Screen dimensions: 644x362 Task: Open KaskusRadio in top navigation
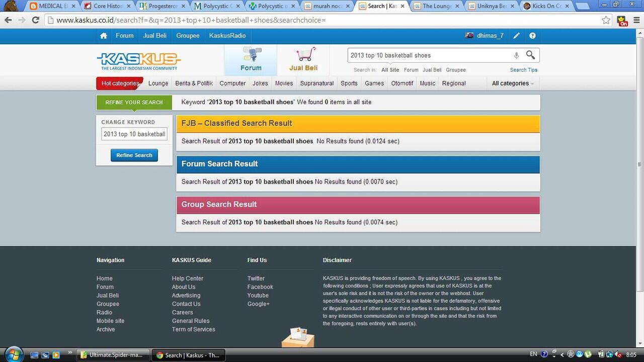click(227, 36)
